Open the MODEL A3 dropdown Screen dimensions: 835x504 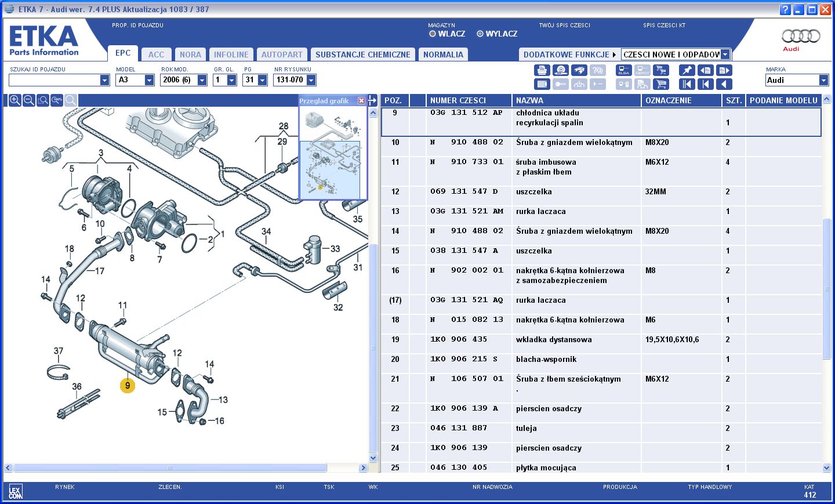(x=149, y=80)
